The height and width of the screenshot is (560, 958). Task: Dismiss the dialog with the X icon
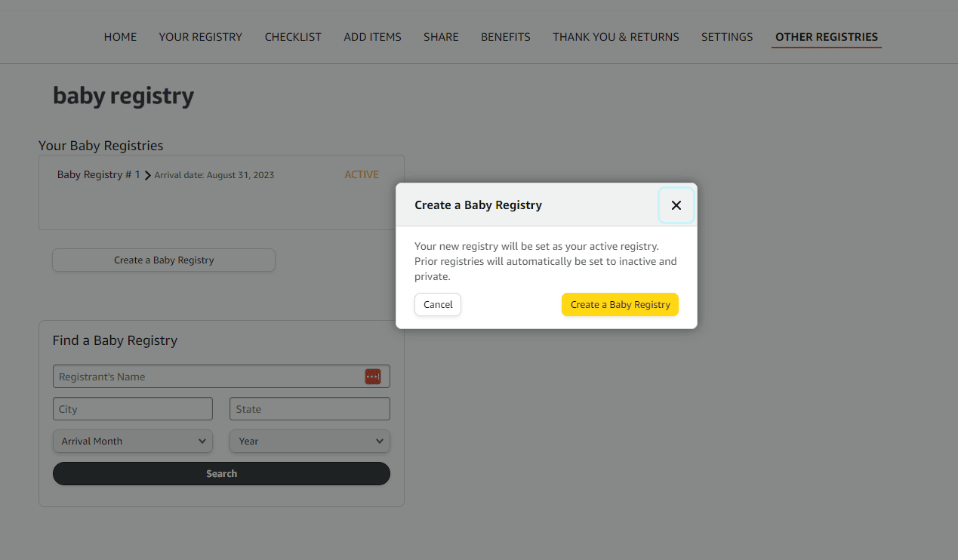[x=676, y=205]
